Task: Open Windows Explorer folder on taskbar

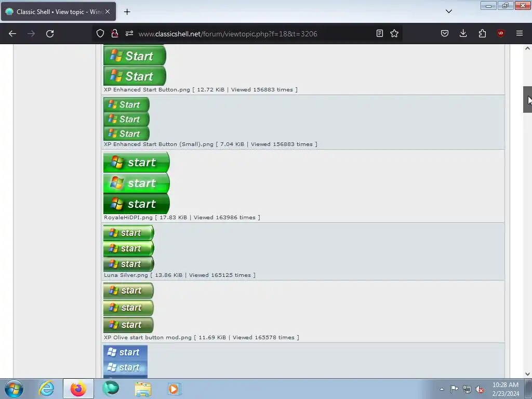Action: click(x=143, y=389)
